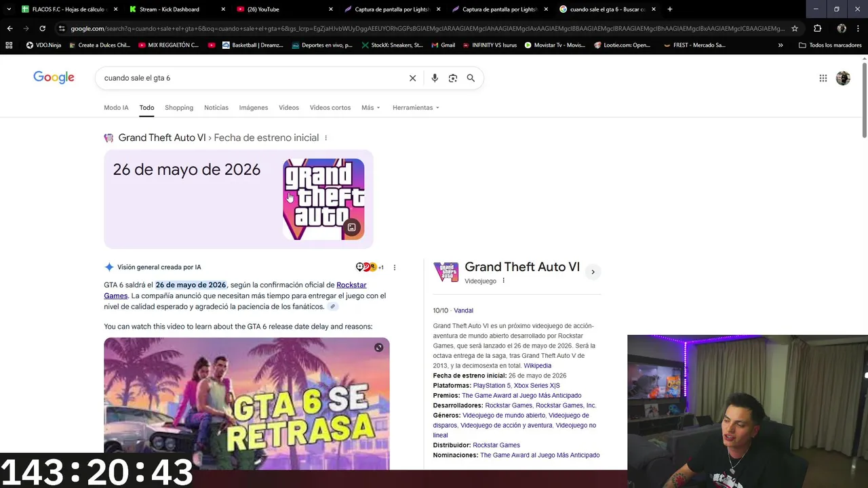Submit search with the magnifier icon

[471, 78]
